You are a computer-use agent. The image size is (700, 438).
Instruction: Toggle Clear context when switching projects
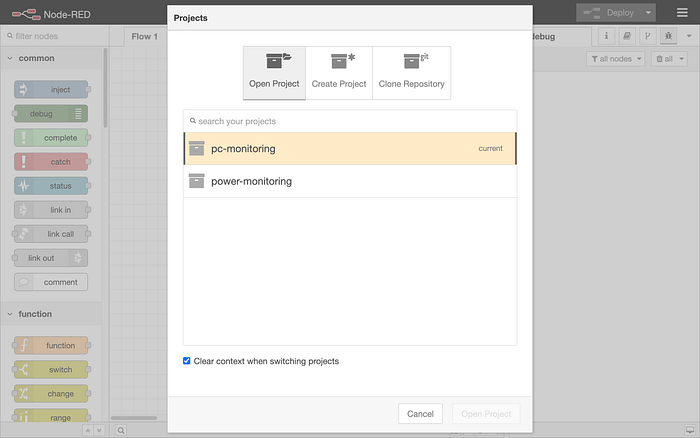tap(187, 361)
